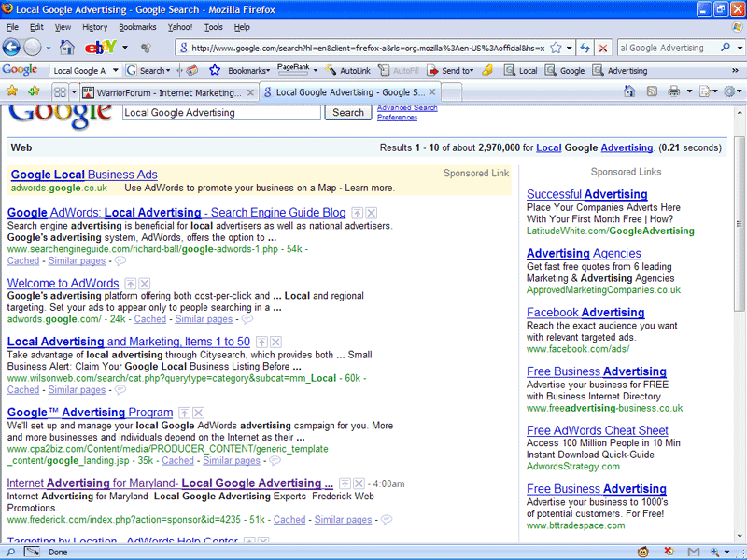Find the word Google via toolbar button

565,71
